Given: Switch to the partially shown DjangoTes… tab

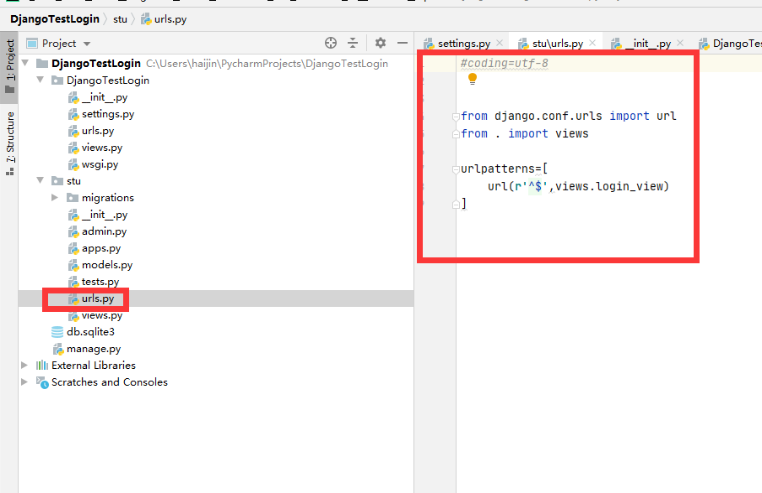Looking at the screenshot, I should click(x=730, y=44).
